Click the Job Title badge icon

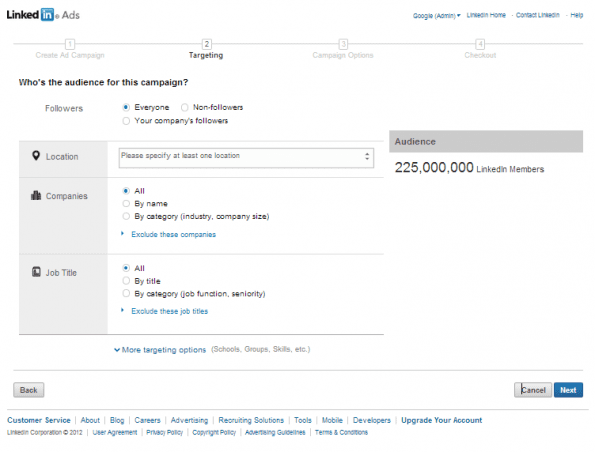point(36,272)
